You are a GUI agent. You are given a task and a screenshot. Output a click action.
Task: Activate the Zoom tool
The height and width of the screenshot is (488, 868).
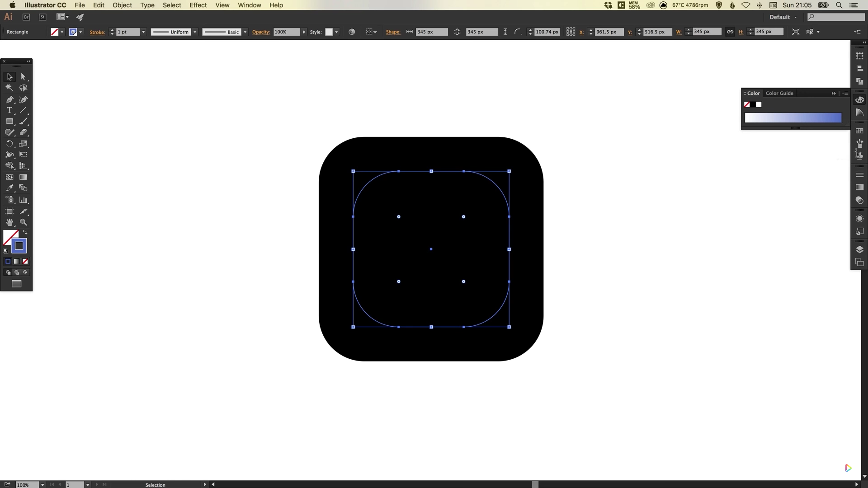pyautogui.click(x=24, y=221)
